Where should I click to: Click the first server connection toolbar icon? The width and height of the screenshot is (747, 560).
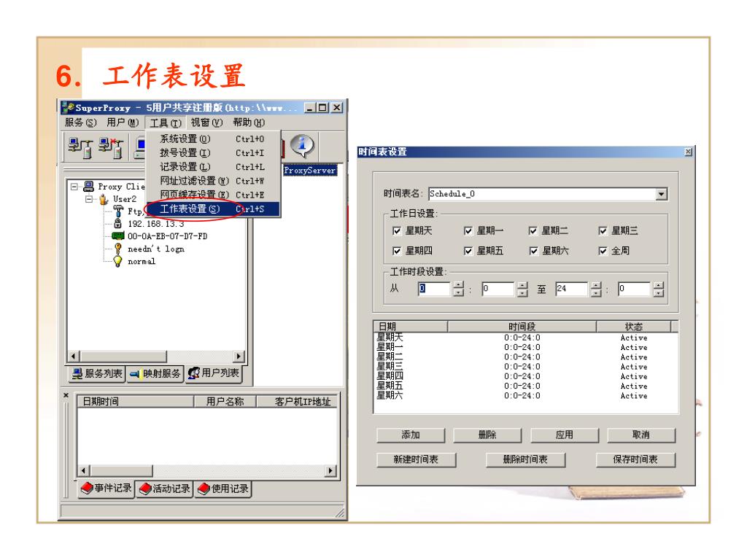pyautogui.click(x=80, y=147)
